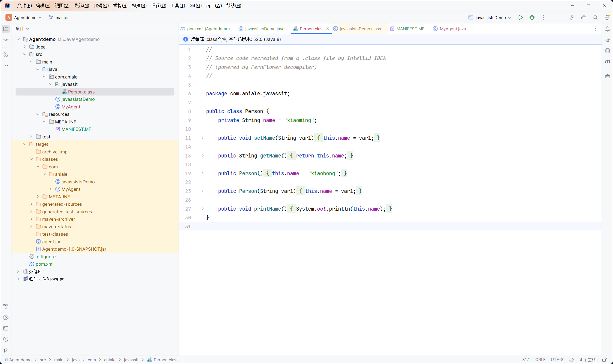Open the Problems tool window

(6, 339)
